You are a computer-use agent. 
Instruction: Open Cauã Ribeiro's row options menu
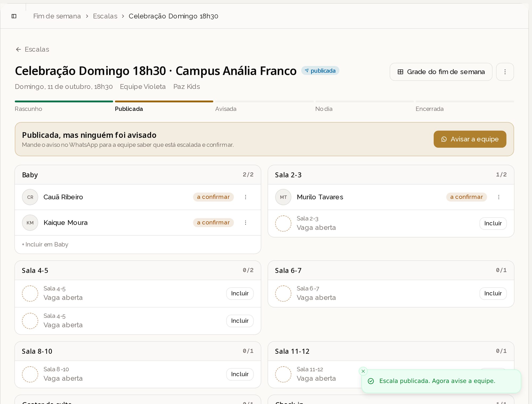[246, 197]
